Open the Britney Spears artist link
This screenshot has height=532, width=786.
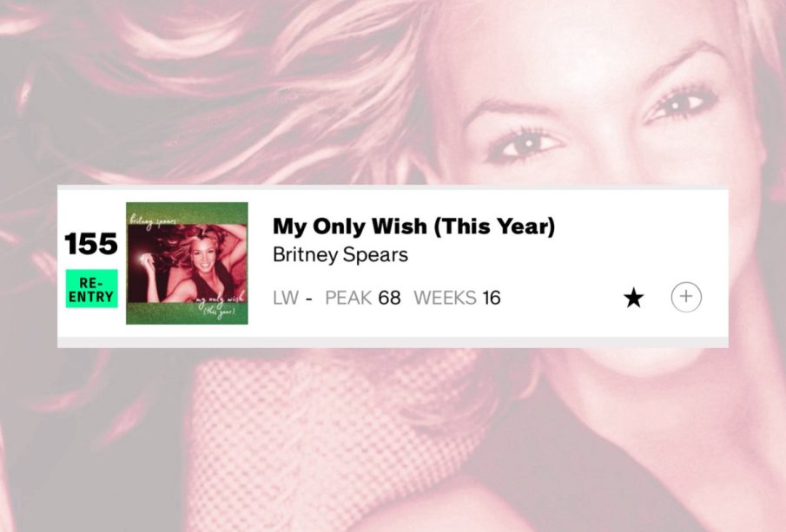pyautogui.click(x=340, y=255)
